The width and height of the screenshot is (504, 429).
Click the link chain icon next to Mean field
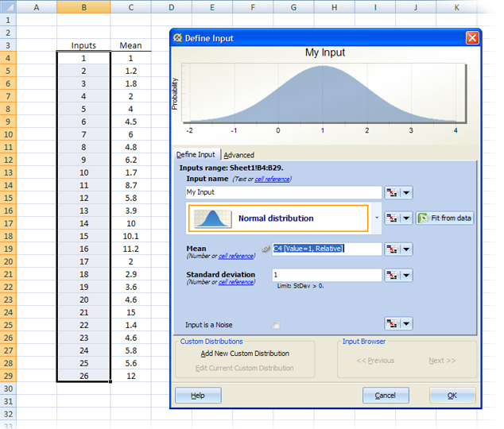(266, 249)
